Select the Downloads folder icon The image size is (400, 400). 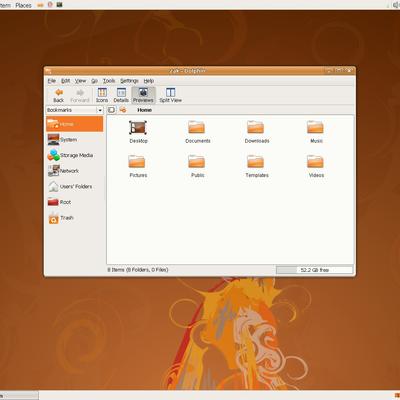(x=255, y=127)
